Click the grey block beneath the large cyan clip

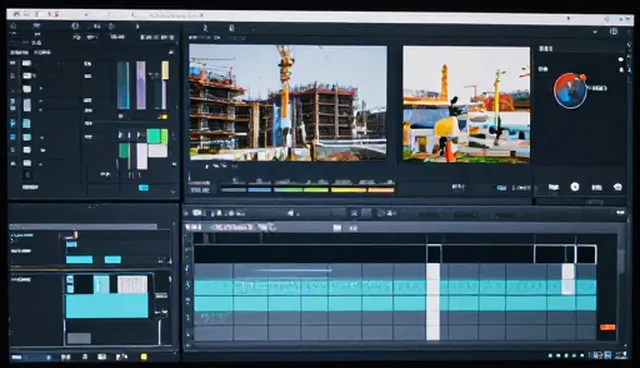79,338
